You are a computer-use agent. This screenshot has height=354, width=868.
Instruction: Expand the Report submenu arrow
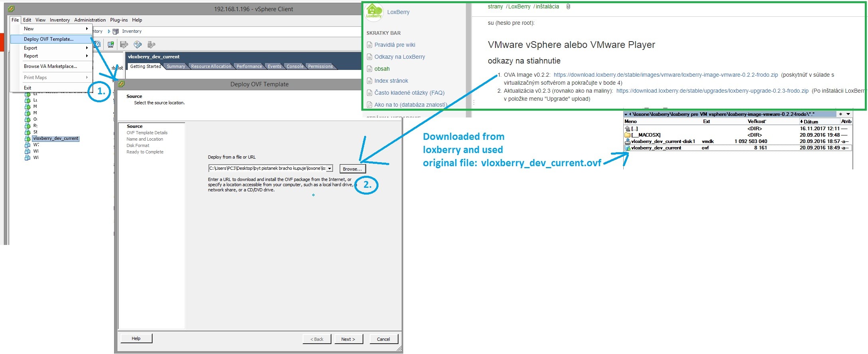point(87,56)
